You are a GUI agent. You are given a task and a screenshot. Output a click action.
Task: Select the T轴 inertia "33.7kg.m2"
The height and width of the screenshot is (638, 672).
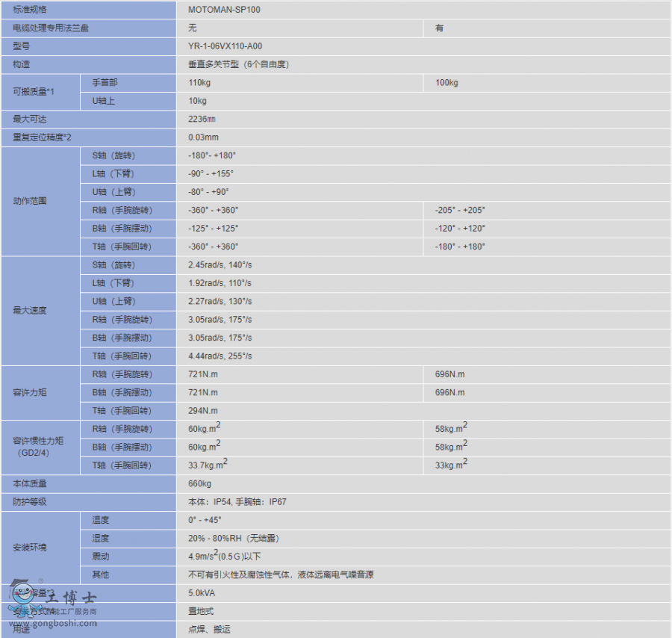(x=208, y=465)
